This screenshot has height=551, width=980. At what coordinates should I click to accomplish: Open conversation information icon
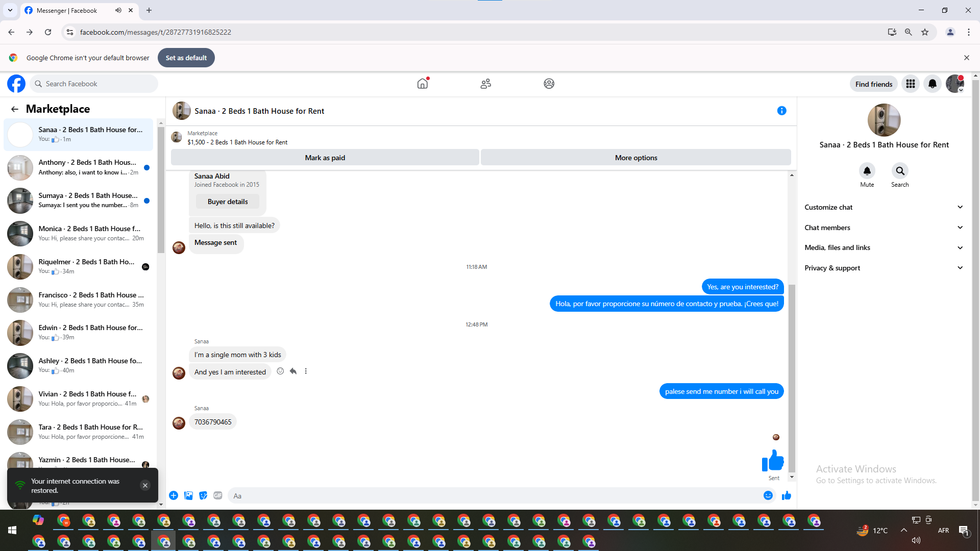pyautogui.click(x=781, y=111)
